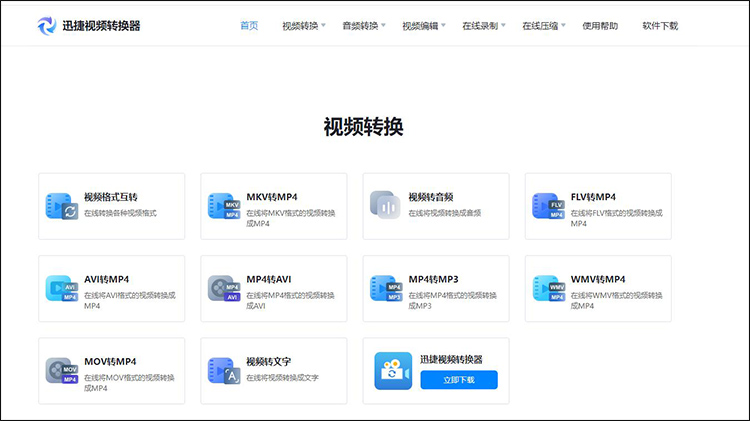750x421 pixels.
Task: Expand the 视频编辑 dropdown arrow
Action: pyautogui.click(x=443, y=25)
